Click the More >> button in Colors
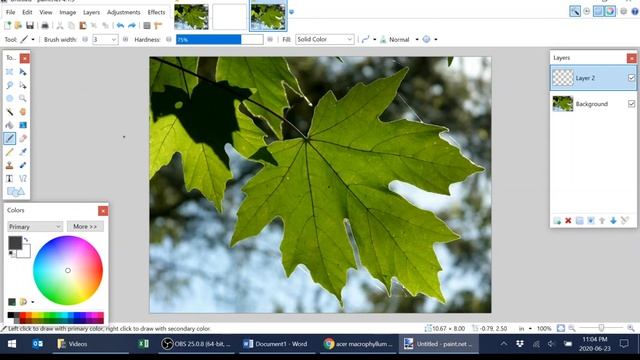Image resolution: width=640 pixels, height=360 pixels. point(85,227)
